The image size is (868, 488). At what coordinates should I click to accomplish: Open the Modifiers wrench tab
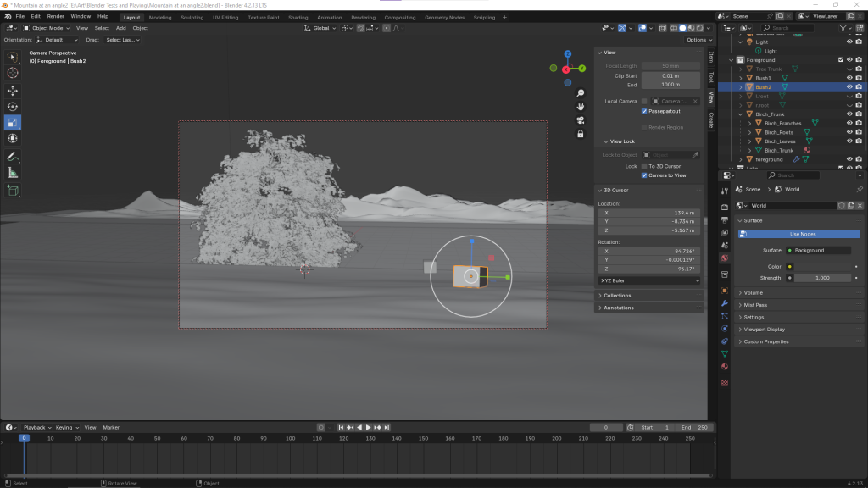point(725,303)
